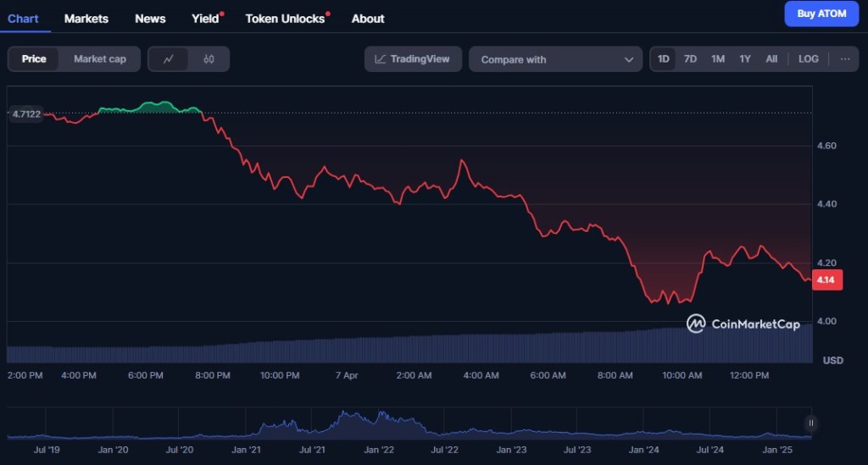Click the 4.7122 opening price label
Viewport: 868px width, 465px height.
[26, 113]
